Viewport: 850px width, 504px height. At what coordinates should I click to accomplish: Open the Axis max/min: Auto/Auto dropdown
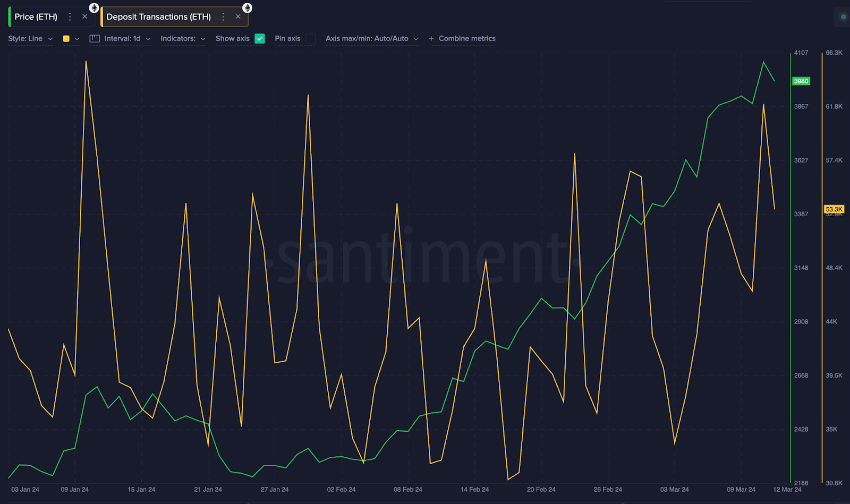tap(372, 38)
